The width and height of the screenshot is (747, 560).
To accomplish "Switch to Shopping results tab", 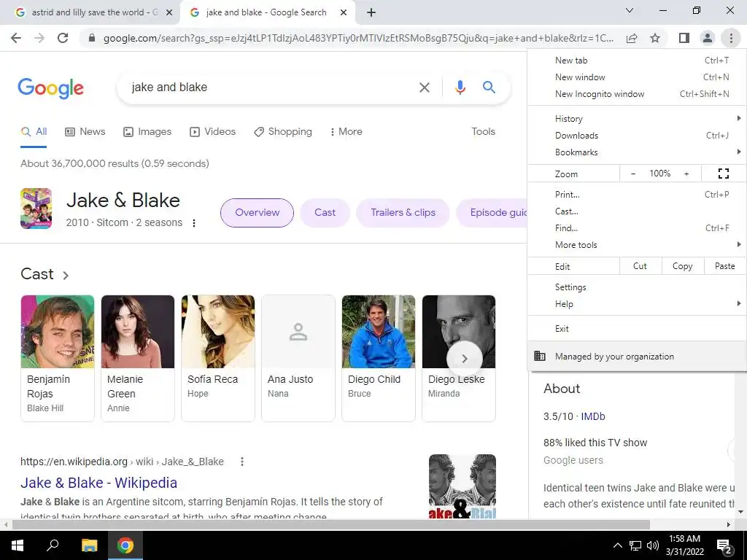I will (283, 132).
